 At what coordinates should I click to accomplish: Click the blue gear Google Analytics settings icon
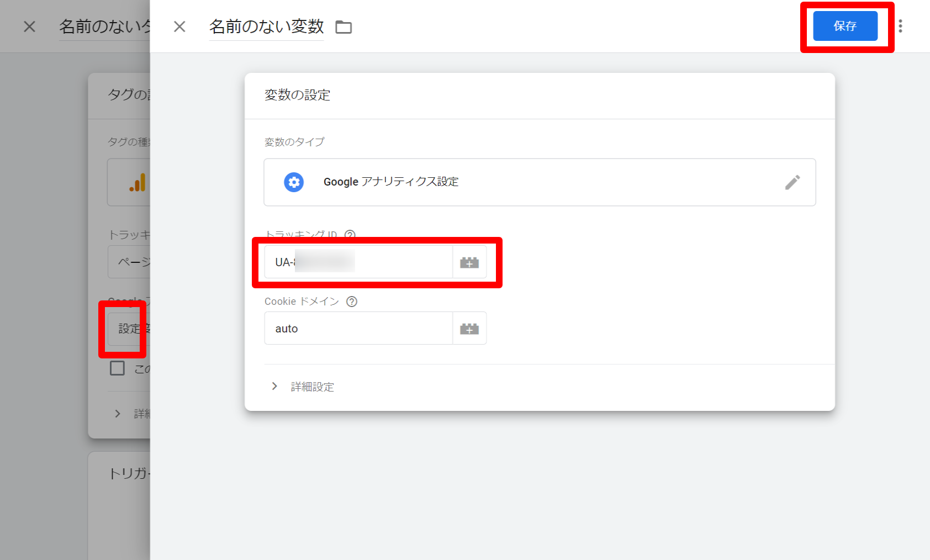294,182
